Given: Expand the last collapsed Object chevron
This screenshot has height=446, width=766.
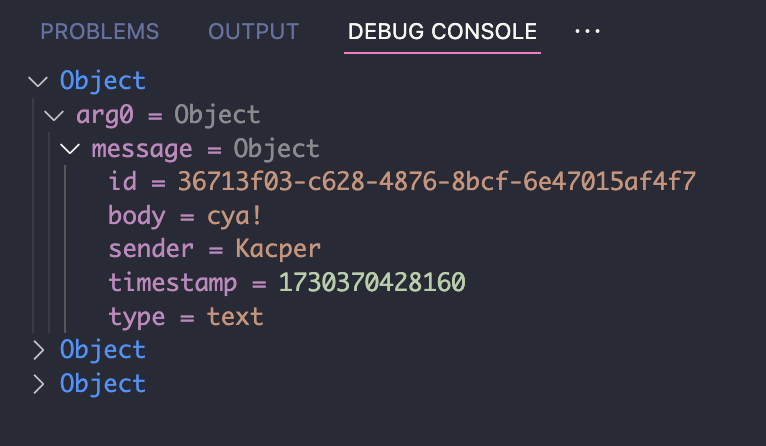Looking at the screenshot, I should tap(39, 383).
